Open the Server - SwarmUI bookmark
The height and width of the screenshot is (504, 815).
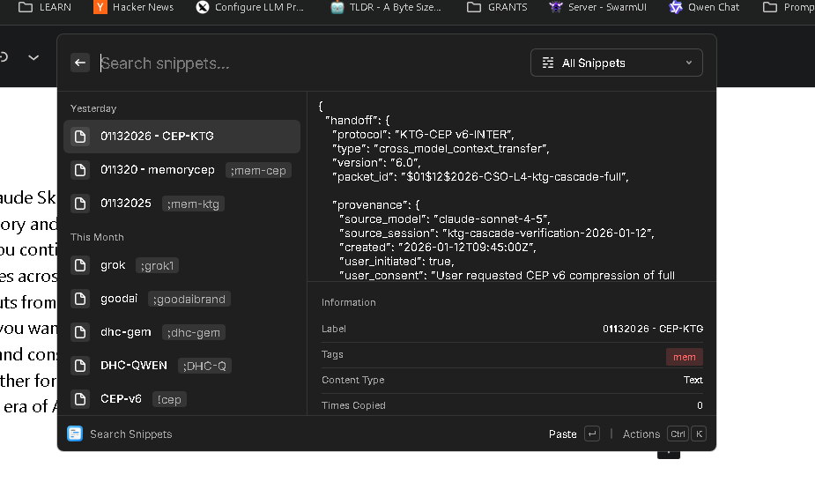coord(598,7)
